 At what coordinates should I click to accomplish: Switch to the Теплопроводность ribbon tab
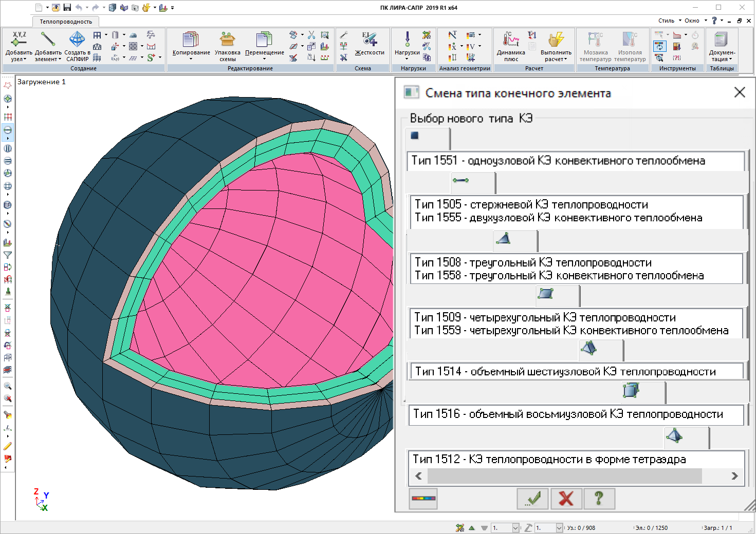[66, 22]
